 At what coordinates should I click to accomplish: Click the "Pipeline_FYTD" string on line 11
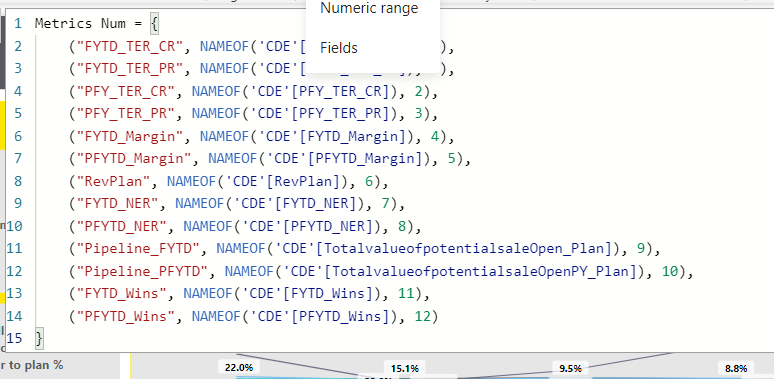(138, 249)
